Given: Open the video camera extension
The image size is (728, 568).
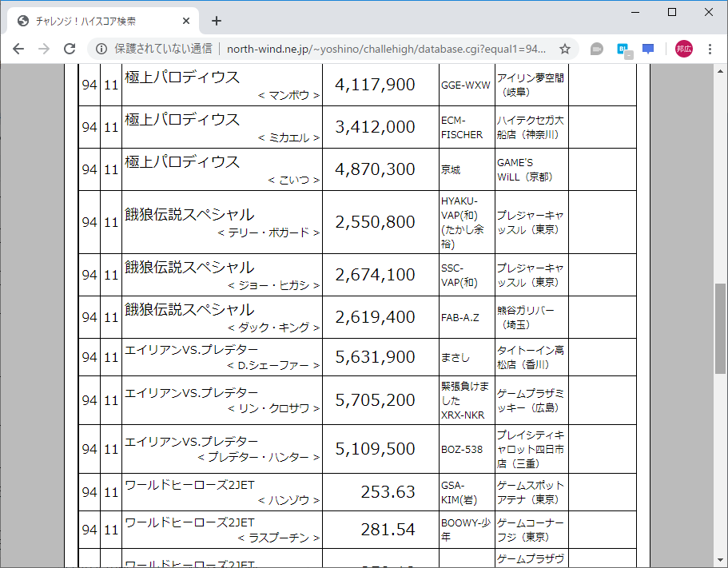Looking at the screenshot, I should [x=596, y=48].
